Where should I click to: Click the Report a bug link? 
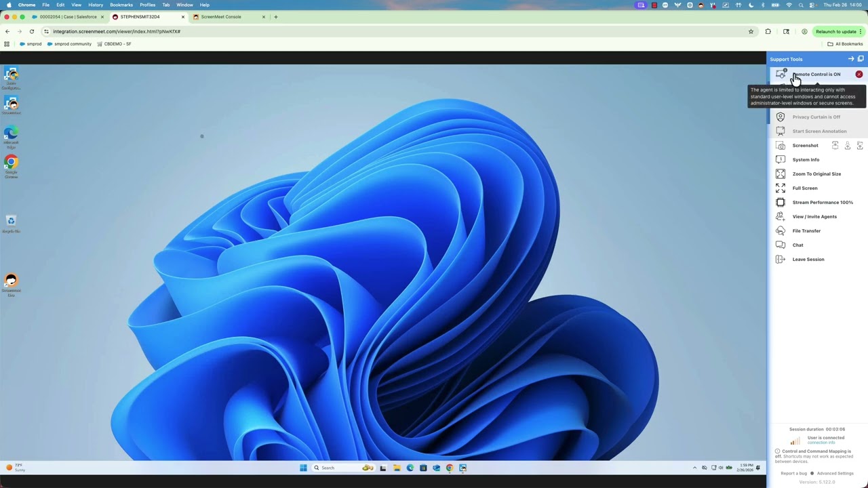[794, 473]
